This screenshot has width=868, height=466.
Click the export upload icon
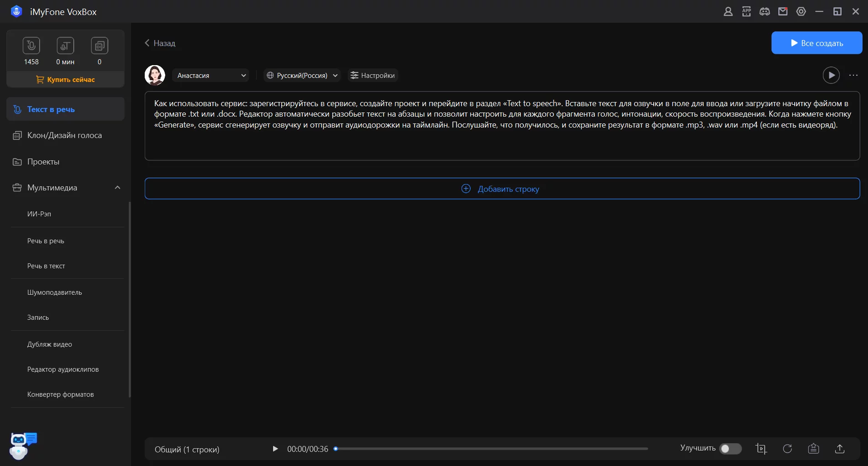(840, 449)
